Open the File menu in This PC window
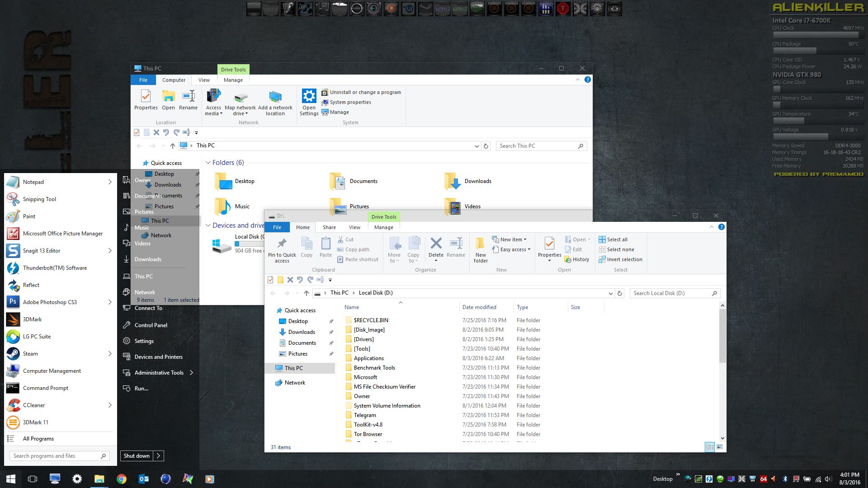The height and width of the screenshot is (488, 868). point(143,80)
